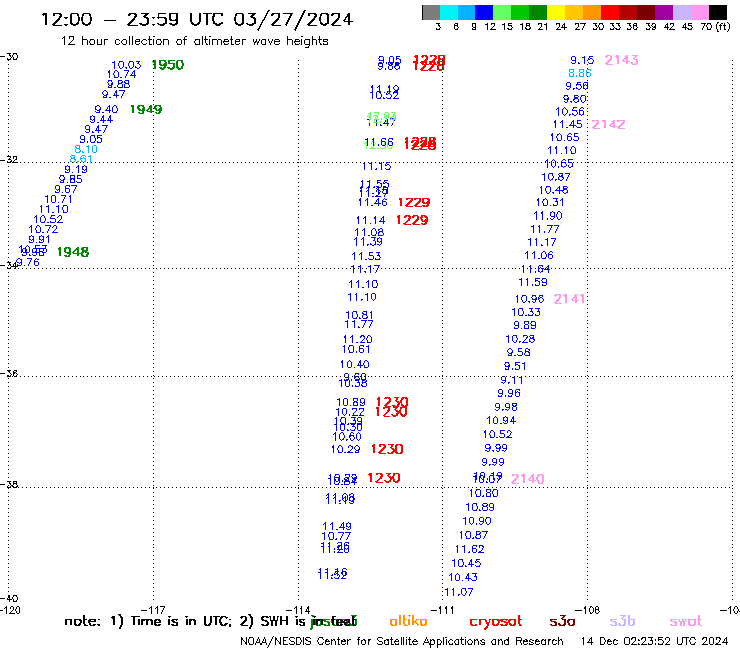Screen dimensions: 740x650
Task: Click the value '11.46' next to 1229
Action: (372, 202)
